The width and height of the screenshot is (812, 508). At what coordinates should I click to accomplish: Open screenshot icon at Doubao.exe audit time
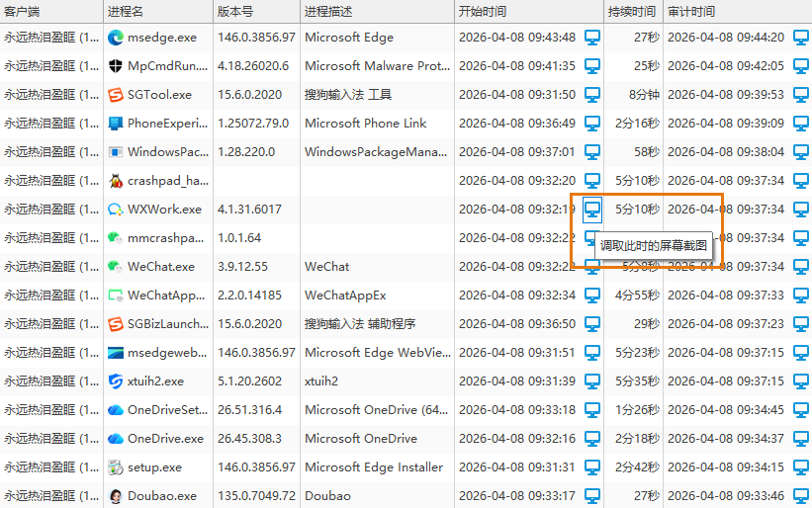click(802, 496)
